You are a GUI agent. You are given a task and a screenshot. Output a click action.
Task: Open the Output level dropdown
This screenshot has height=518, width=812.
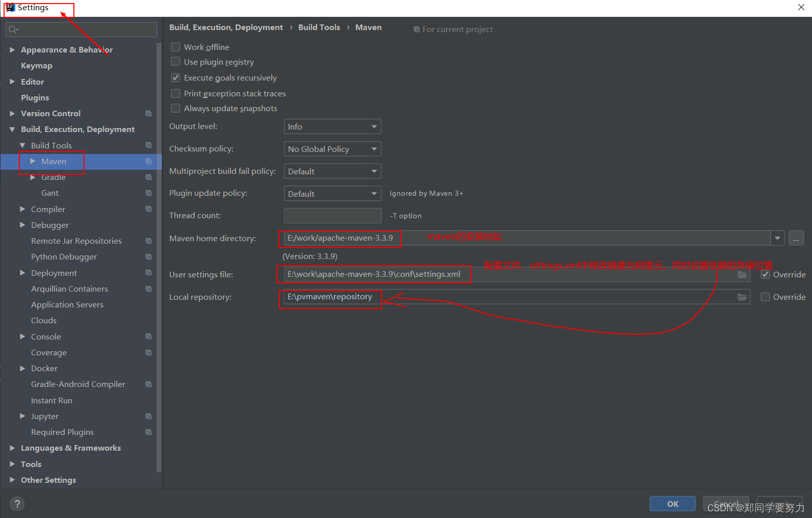[332, 127]
